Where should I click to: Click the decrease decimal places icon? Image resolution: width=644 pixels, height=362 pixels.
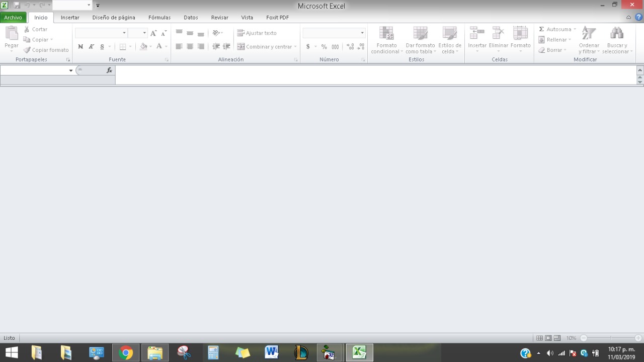click(361, 47)
